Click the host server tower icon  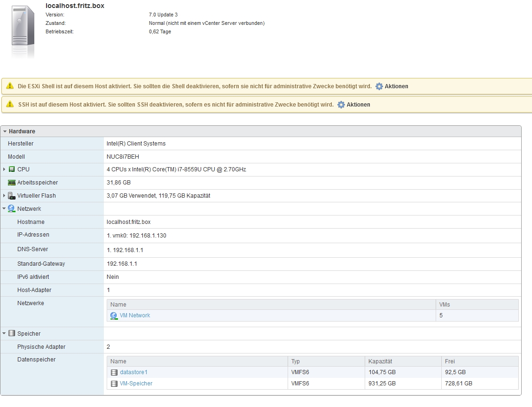point(23,31)
